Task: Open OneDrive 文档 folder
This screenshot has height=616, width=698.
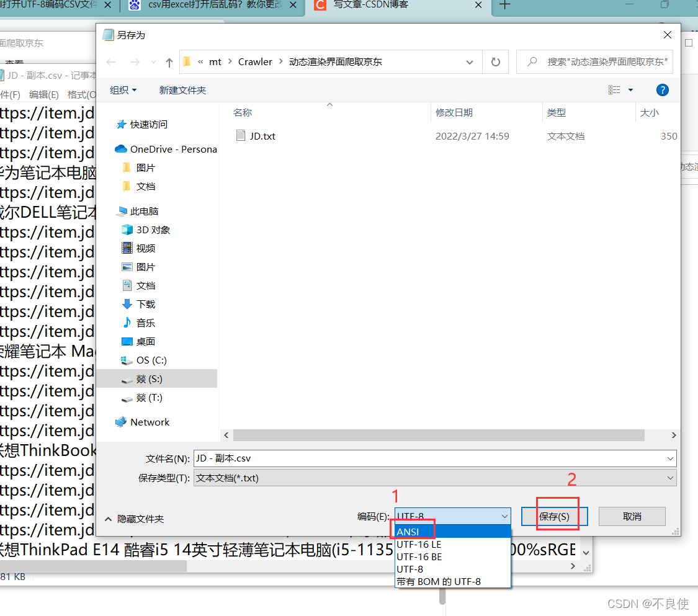Action: (x=139, y=187)
